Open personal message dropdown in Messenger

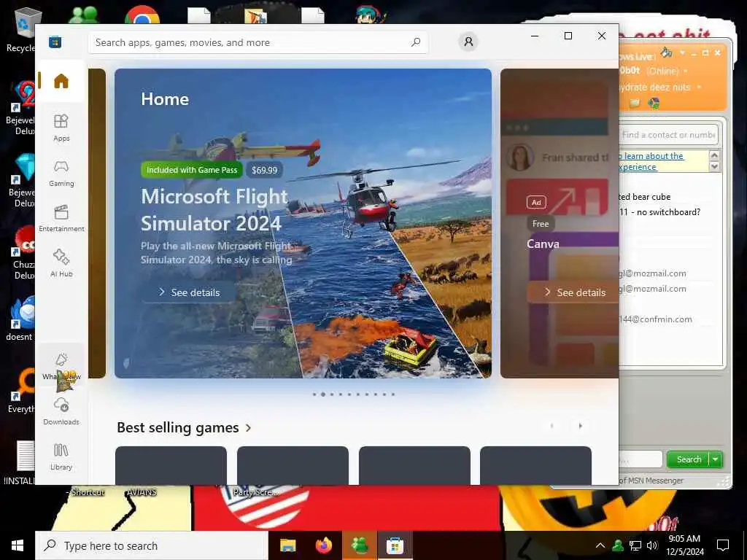click(x=699, y=87)
